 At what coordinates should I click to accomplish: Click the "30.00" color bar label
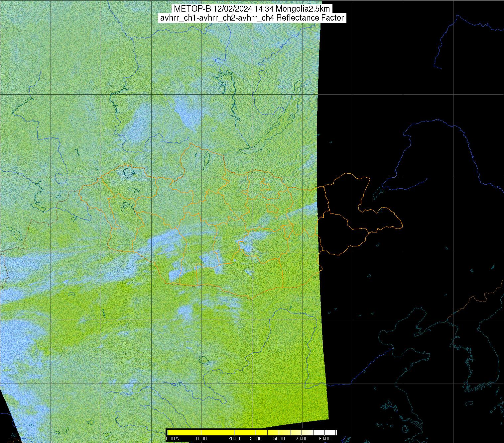[x=256, y=438]
